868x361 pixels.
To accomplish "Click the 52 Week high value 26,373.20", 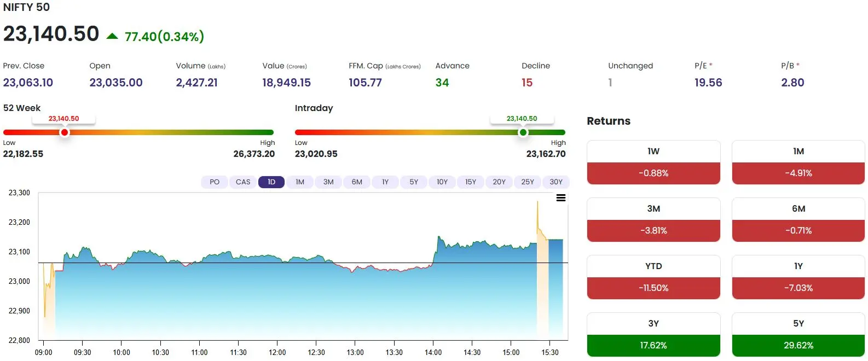I will 254,154.
